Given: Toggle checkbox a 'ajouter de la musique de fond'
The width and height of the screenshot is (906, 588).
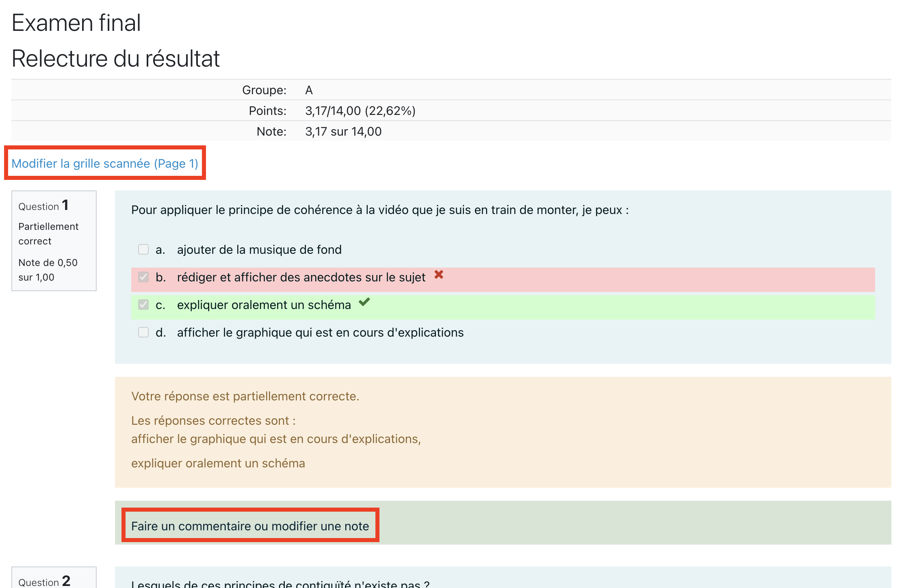Looking at the screenshot, I should click(143, 249).
